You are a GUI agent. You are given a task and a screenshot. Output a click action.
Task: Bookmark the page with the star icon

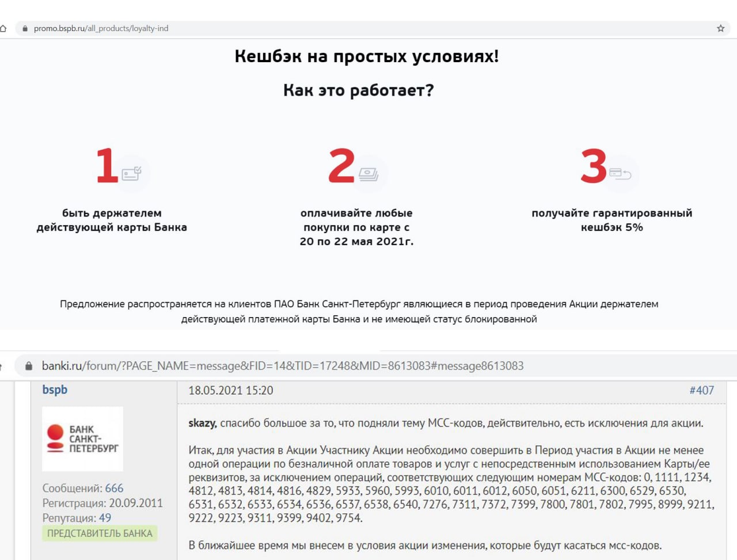click(x=720, y=28)
